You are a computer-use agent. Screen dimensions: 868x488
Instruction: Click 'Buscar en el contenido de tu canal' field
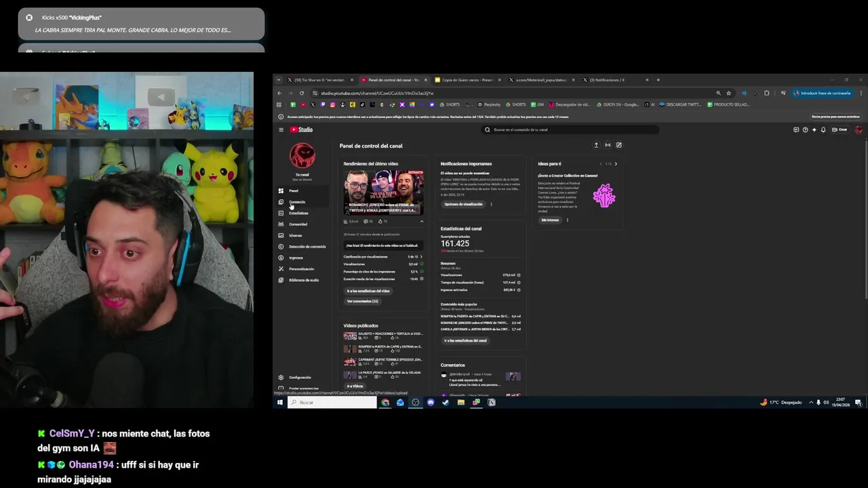(570, 129)
